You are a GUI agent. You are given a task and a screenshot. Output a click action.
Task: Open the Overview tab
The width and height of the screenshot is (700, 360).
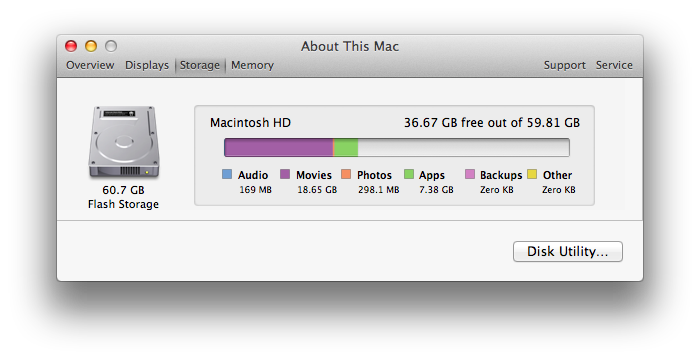pos(90,65)
